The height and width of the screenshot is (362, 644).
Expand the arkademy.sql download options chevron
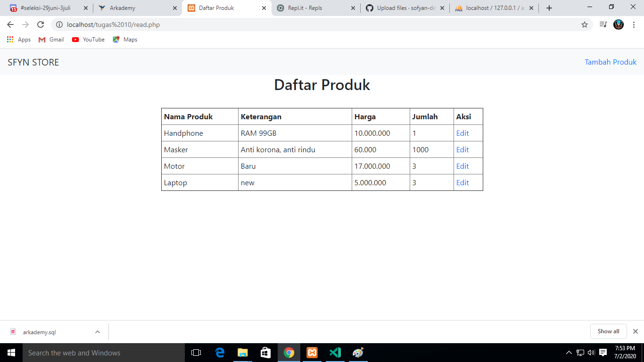click(x=98, y=331)
